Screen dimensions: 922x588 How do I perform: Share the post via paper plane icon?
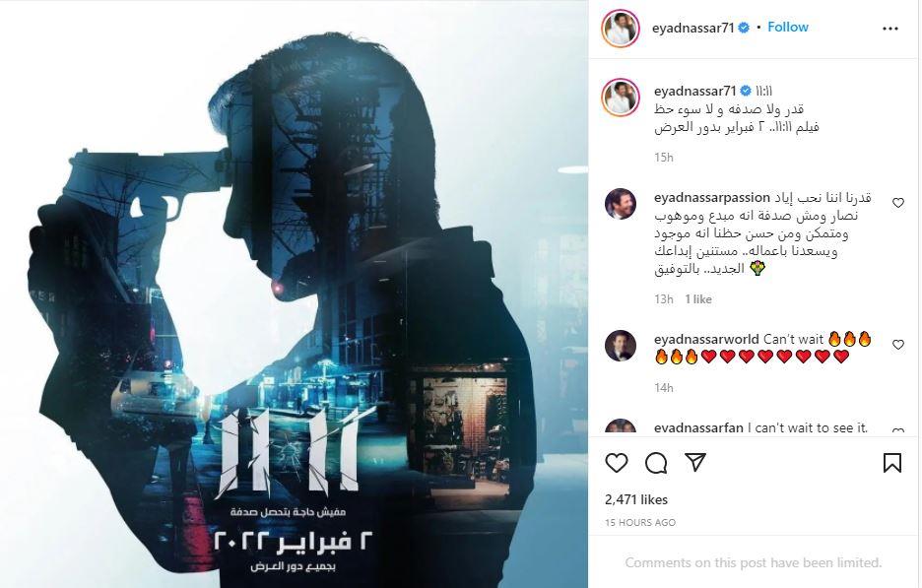(x=695, y=463)
